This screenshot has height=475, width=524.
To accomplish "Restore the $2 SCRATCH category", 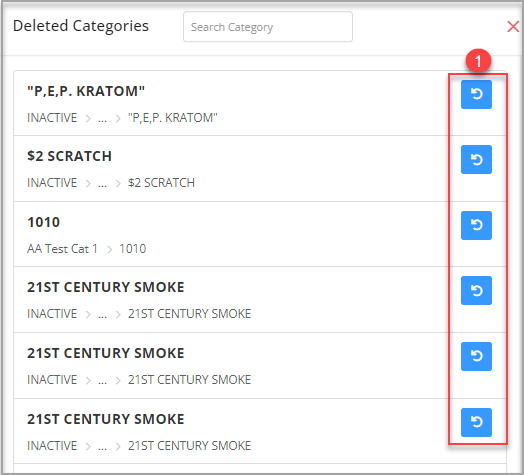I will [476, 159].
